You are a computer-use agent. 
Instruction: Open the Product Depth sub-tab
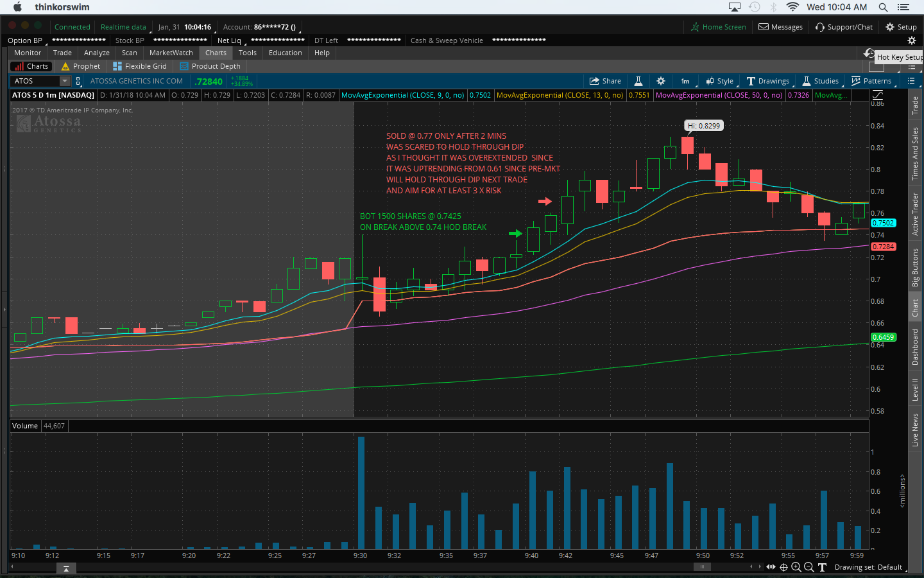(210, 66)
